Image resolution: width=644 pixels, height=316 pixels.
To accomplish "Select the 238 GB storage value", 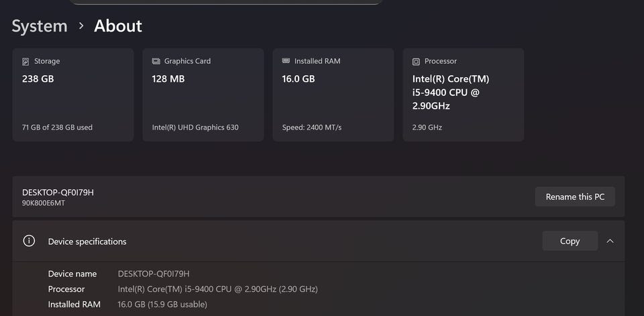I will 38,78.
